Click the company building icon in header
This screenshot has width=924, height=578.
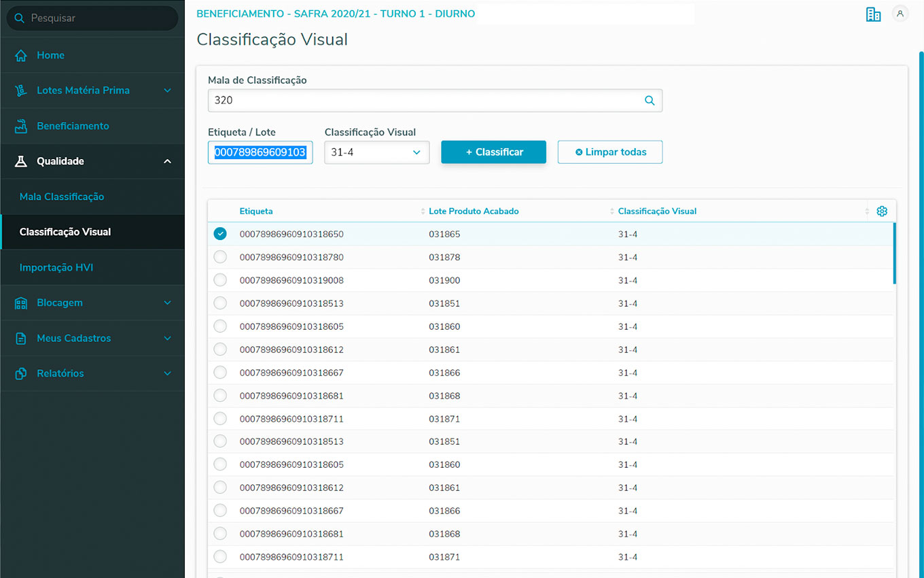tap(873, 14)
